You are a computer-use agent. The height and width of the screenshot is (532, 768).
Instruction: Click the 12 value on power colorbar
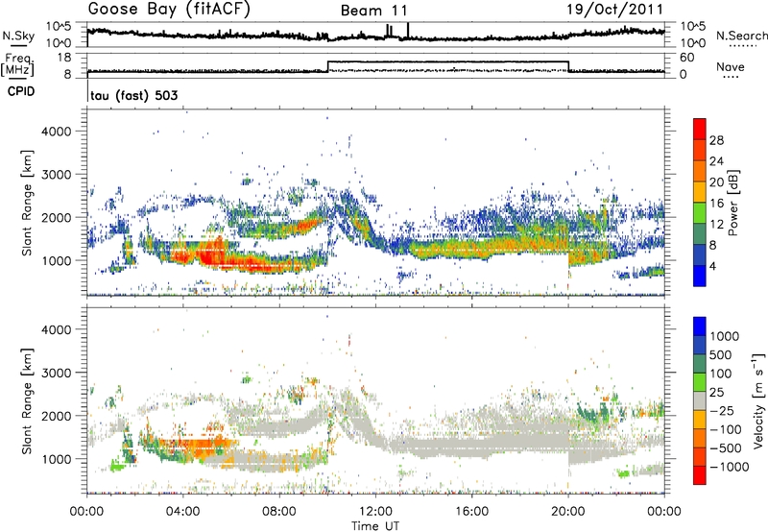(x=716, y=225)
